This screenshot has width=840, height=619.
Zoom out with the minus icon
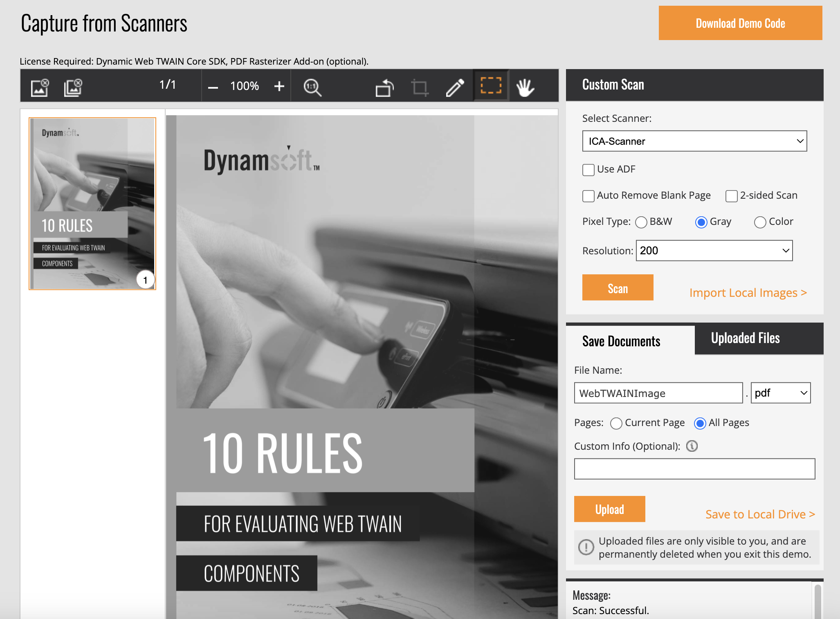tap(213, 87)
